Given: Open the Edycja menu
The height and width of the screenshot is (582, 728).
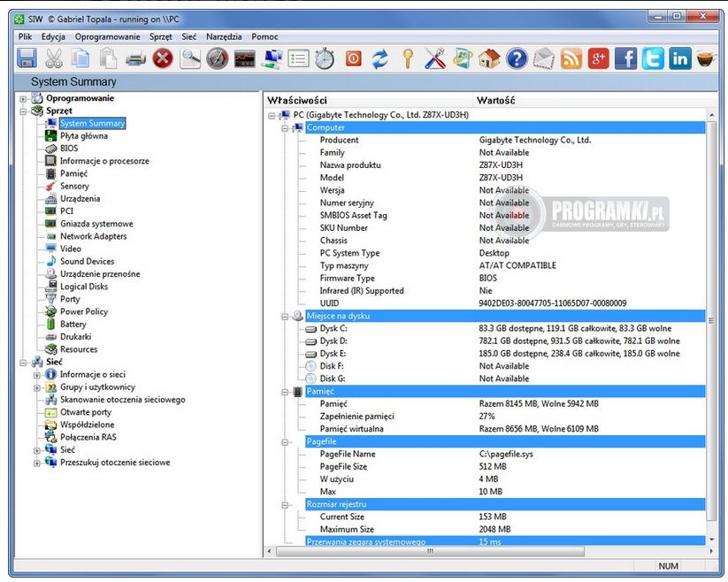Looking at the screenshot, I should coord(53,36).
